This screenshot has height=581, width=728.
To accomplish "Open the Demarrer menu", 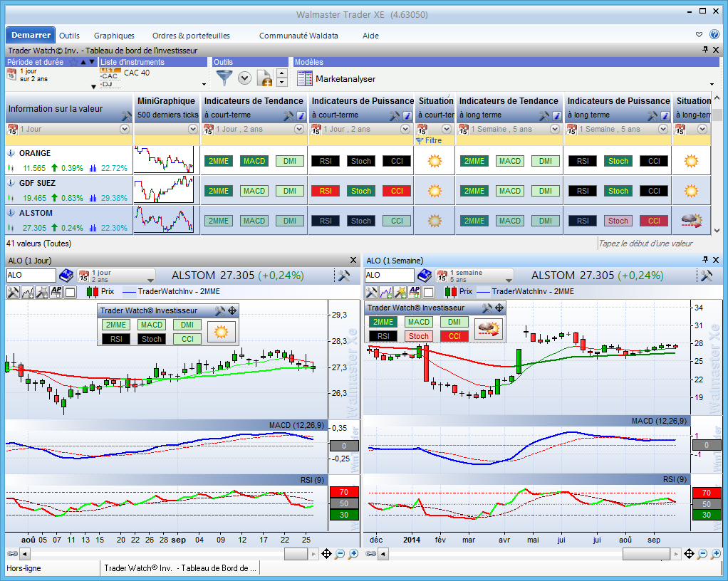I will click(x=31, y=36).
